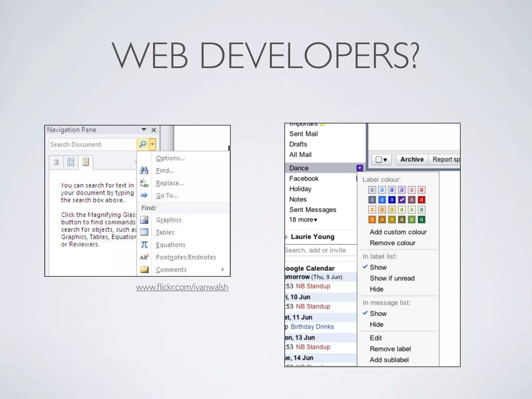This screenshot has width=532, height=399.
Task: Open Sent Mail in Gmail sidebar
Action: pos(304,134)
